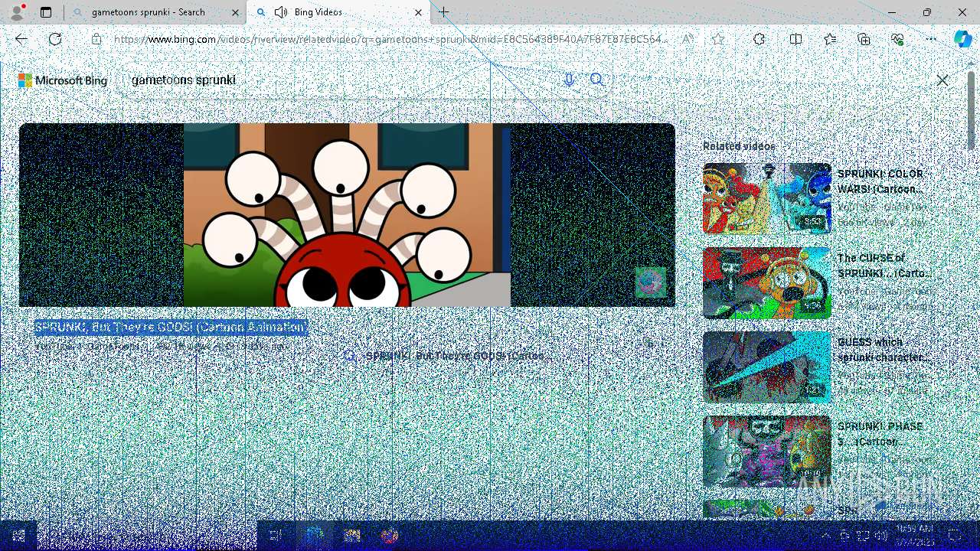This screenshot has height=551, width=980.
Task: Show hidden system tray icons
Action: click(x=825, y=536)
